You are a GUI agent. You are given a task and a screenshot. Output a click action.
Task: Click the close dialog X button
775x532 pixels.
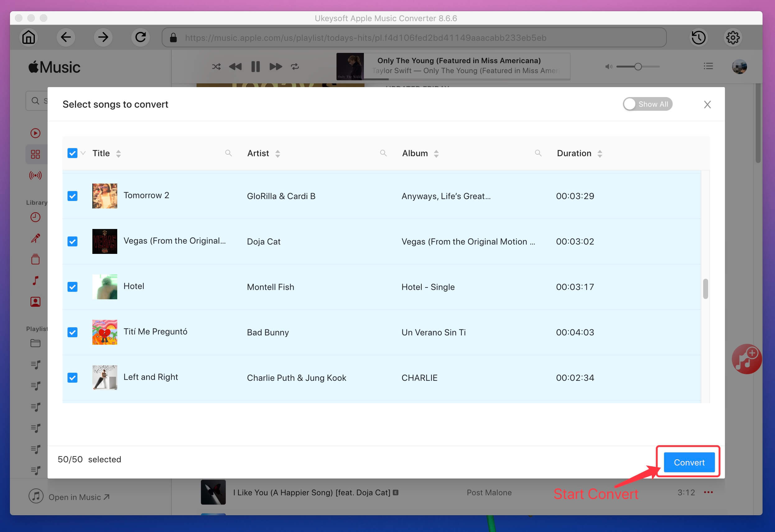707,105
